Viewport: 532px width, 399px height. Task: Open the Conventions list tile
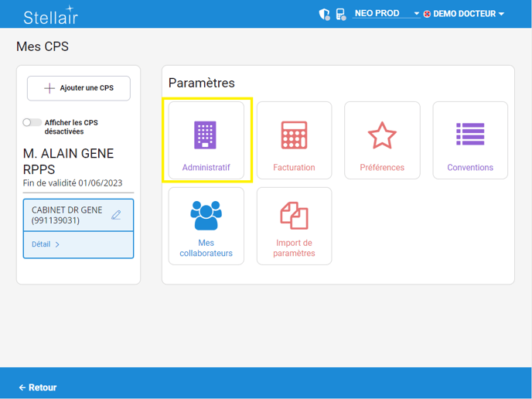pos(470,140)
